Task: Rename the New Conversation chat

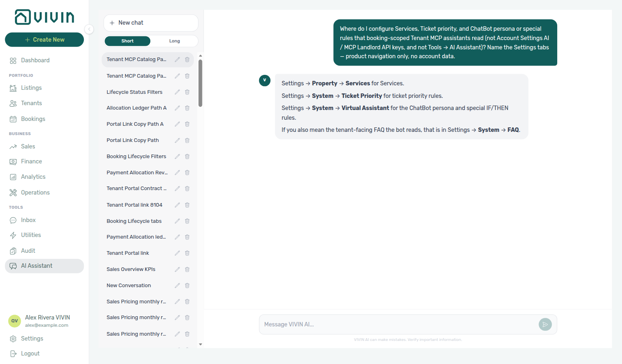Action: [177, 286]
